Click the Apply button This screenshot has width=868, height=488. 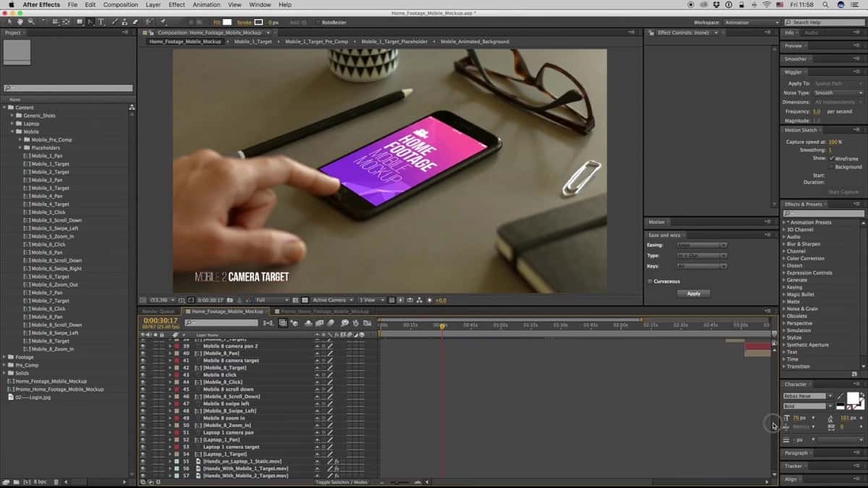[694, 294]
